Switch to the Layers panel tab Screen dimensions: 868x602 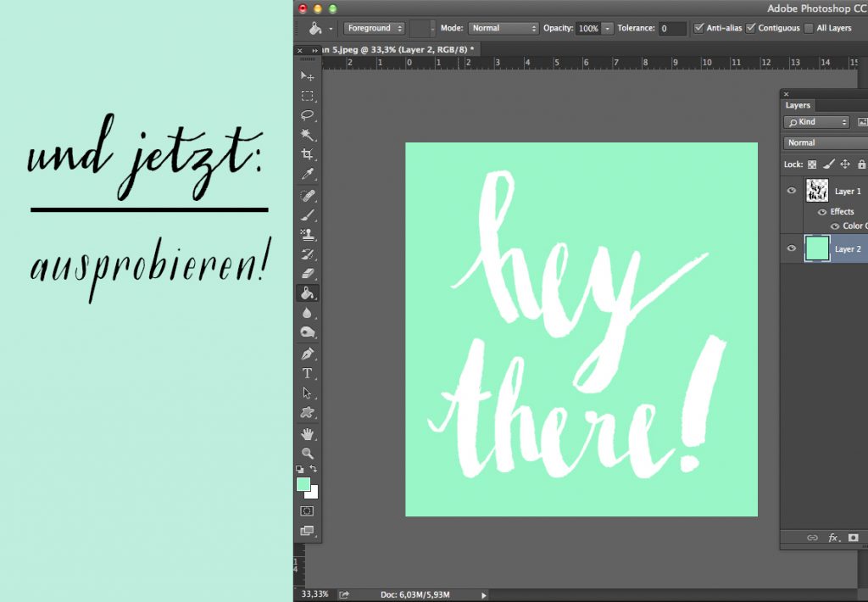coord(798,105)
